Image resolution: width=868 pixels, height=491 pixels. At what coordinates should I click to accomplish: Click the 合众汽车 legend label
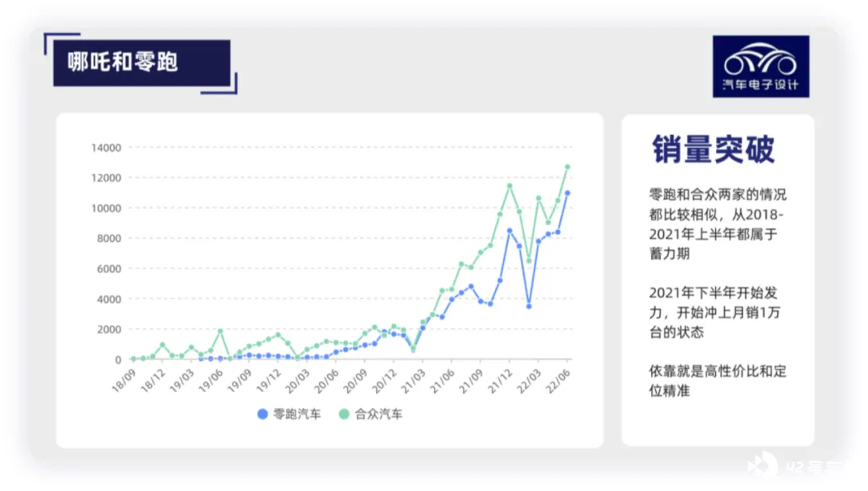pyautogui.click(x=379, y=414)
